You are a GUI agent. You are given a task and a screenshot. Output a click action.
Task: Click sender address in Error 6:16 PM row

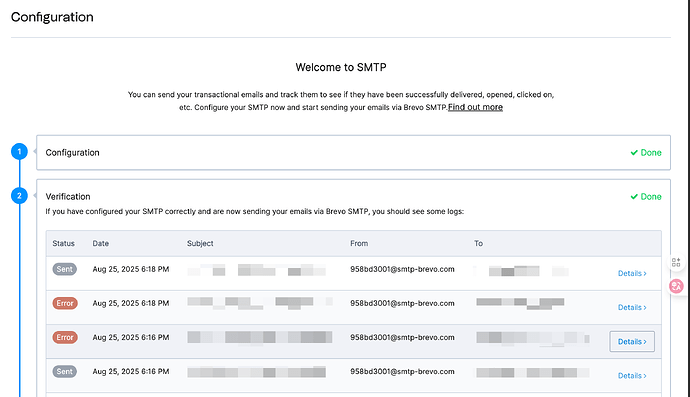pos(402,337)
